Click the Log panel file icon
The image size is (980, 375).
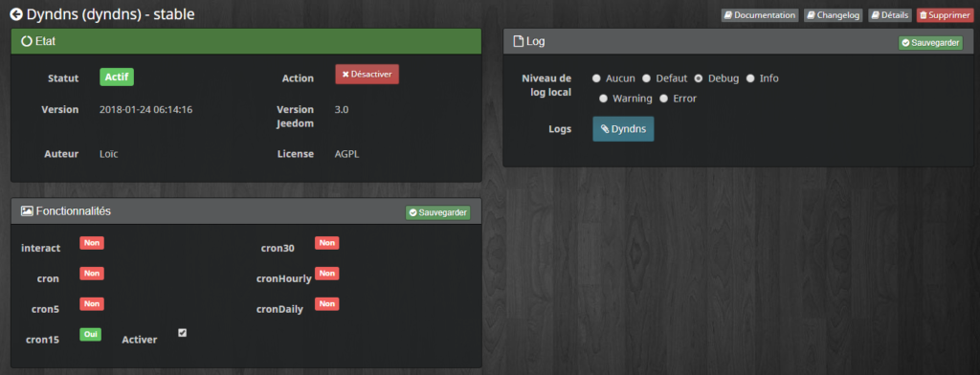[x=518, y=41]
